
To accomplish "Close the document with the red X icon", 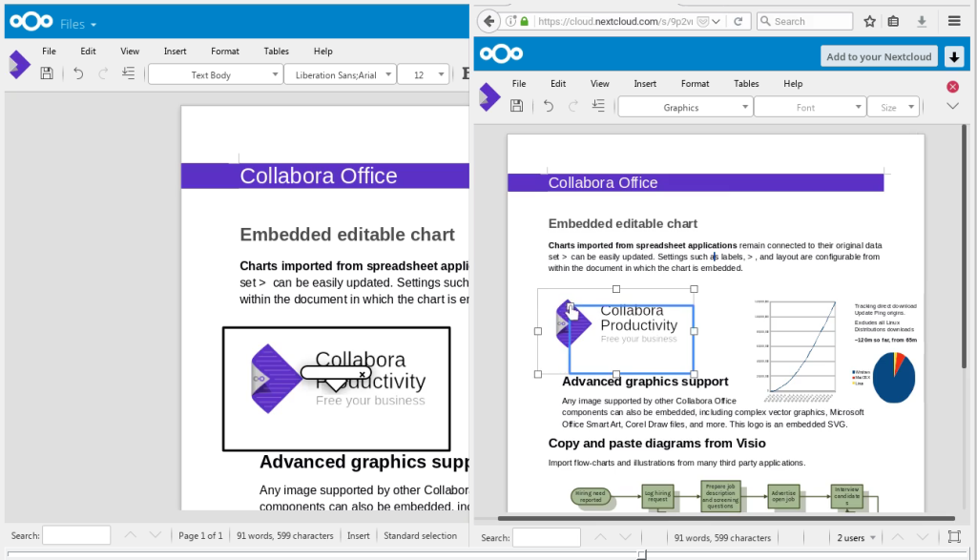I will point(952,87).
